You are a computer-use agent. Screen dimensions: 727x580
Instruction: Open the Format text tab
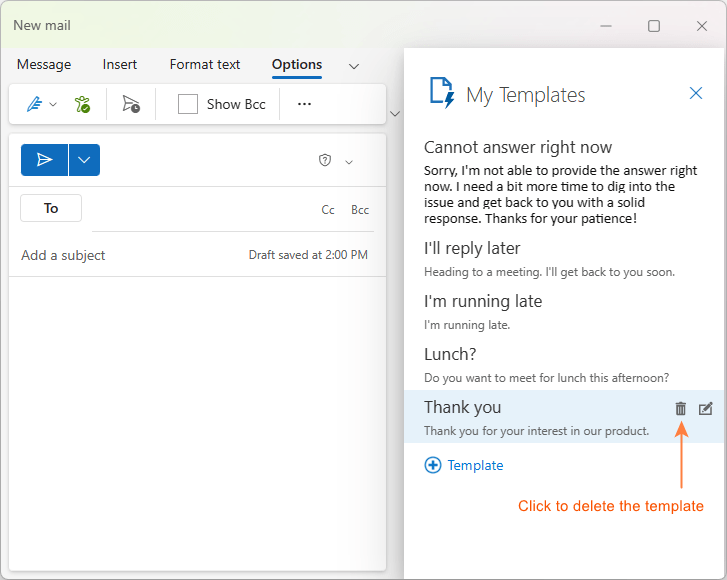(x=205, y=64)
